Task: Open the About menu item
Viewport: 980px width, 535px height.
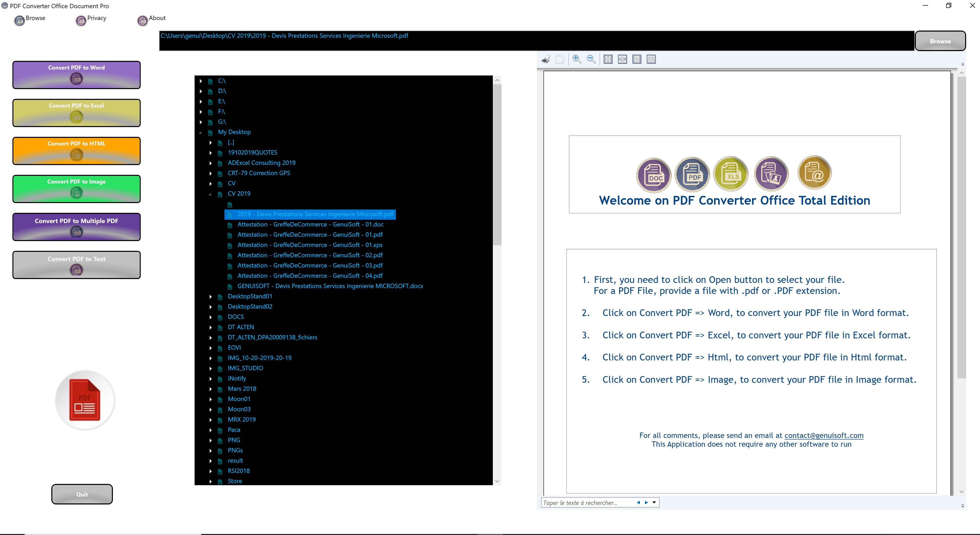Action: 157,18
